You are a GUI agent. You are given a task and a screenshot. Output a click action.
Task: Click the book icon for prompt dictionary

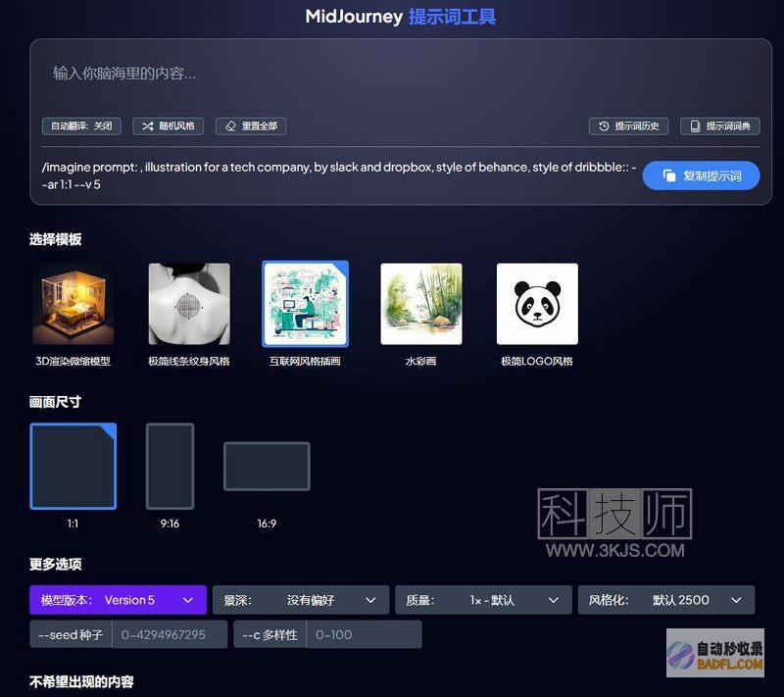695,126
